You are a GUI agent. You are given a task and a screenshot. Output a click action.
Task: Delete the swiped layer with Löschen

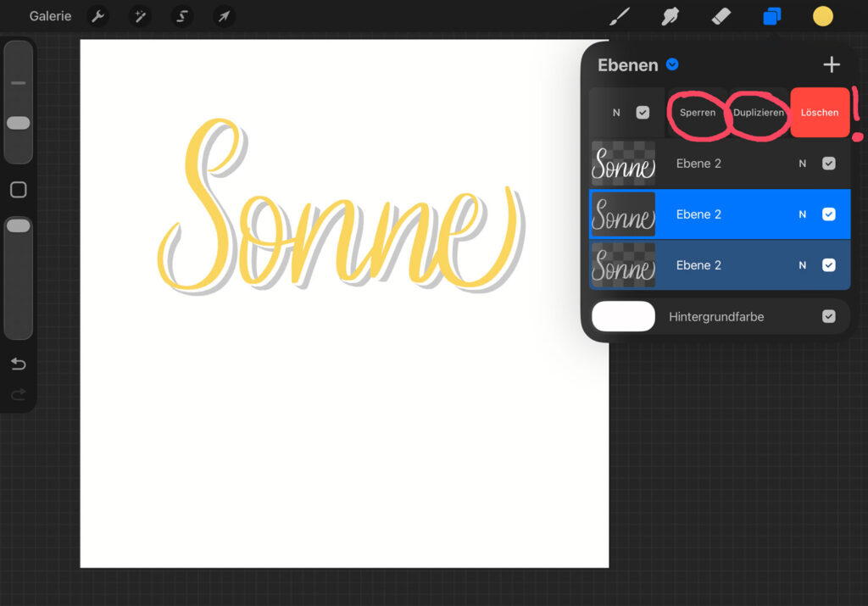(x=820, y=113)
